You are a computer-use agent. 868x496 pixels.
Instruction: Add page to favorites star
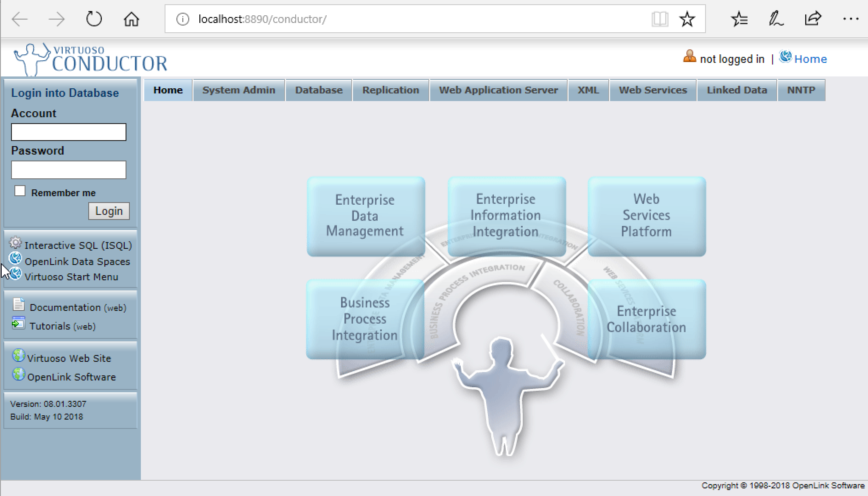pyautogui.click(x=687, y=19)
